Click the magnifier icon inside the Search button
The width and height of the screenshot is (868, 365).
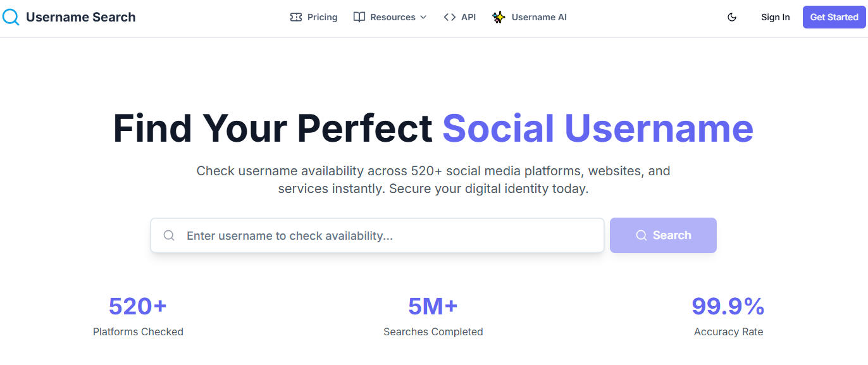point(642,235)
